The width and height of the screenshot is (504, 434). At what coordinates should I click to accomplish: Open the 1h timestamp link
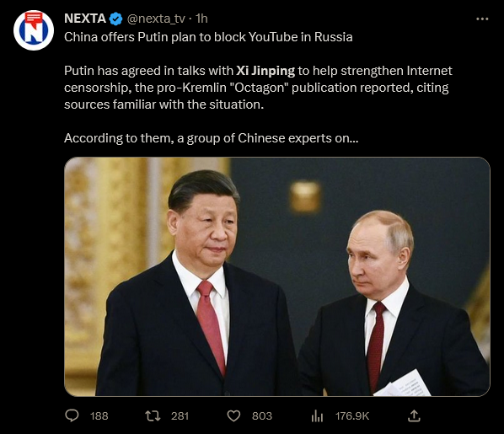click(x=201, y=19)
